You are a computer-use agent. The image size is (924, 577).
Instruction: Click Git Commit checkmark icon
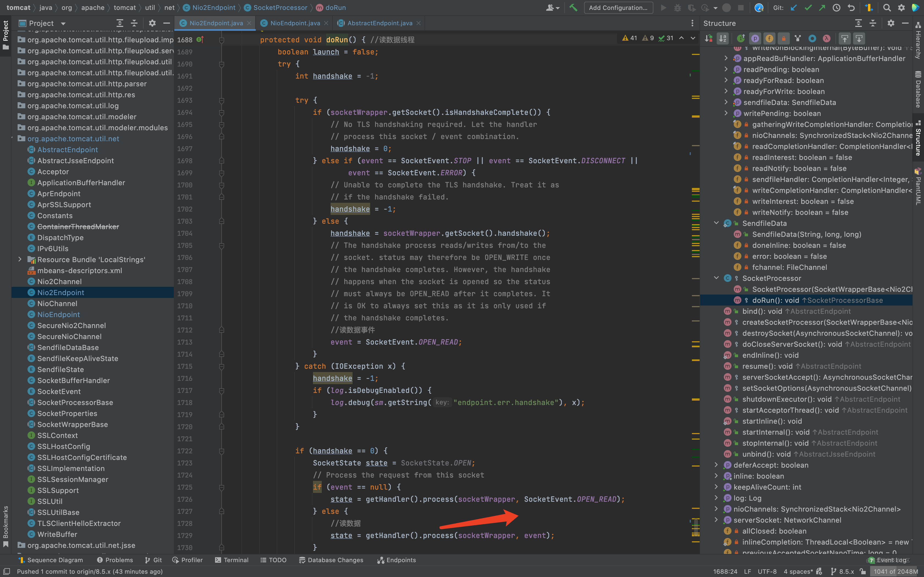point(808,8)
